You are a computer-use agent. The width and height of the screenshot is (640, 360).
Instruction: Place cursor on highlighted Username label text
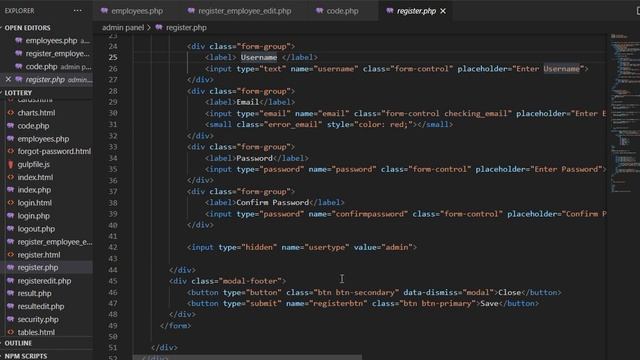(x=259, y=57)
